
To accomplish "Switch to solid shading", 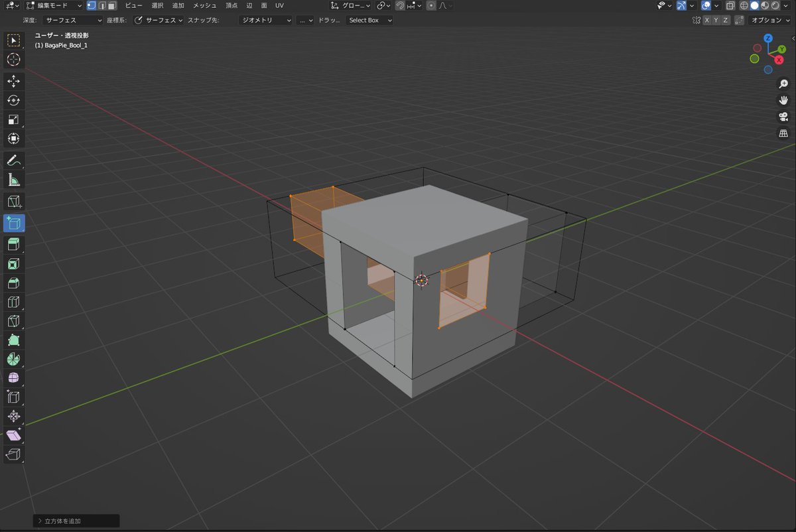I will [x=755, y=5].
